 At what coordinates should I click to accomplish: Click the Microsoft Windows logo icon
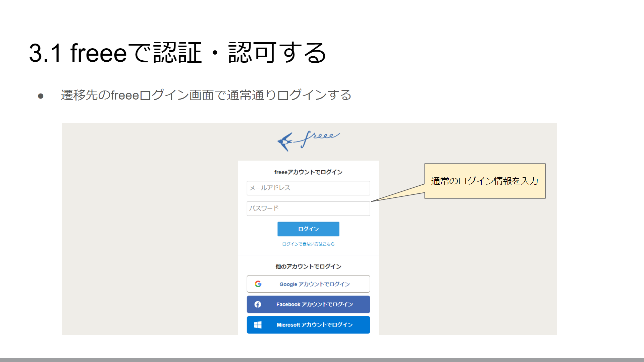[x=258, y=325]
